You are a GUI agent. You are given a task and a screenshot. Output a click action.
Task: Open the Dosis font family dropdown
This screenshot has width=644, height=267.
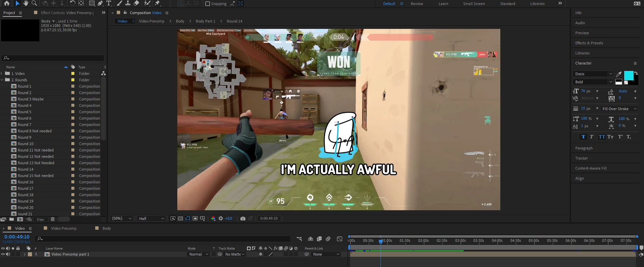pos(593,74)
